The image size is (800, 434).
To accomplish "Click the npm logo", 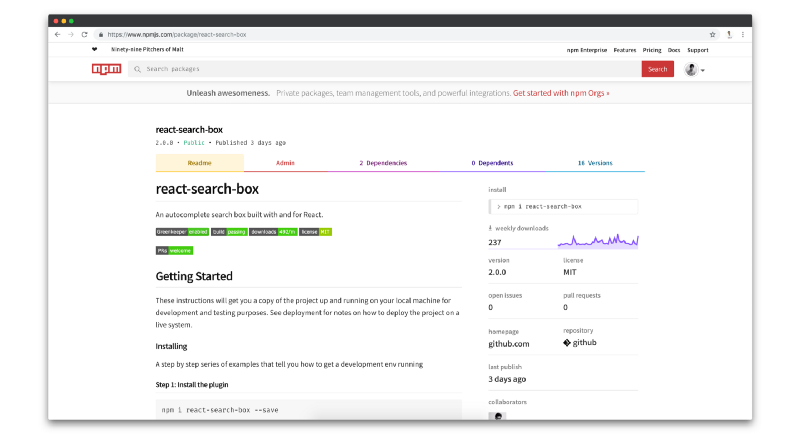I will click(x=106, y=69).
